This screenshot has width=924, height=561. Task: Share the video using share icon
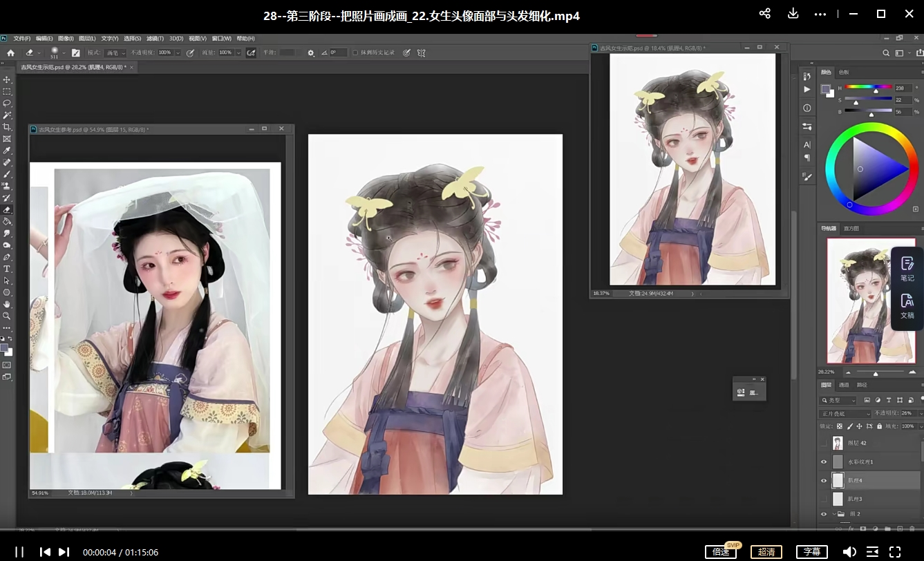tap(764, 14)
